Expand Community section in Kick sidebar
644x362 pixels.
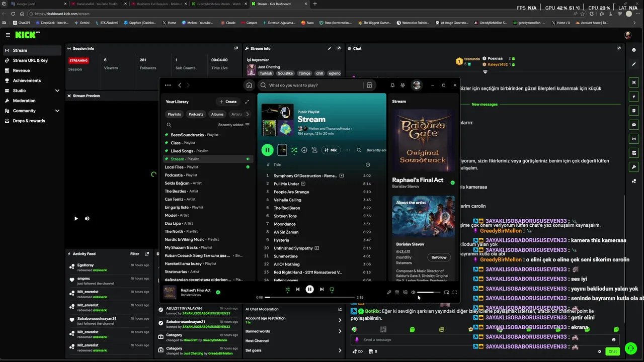[57, 111]
